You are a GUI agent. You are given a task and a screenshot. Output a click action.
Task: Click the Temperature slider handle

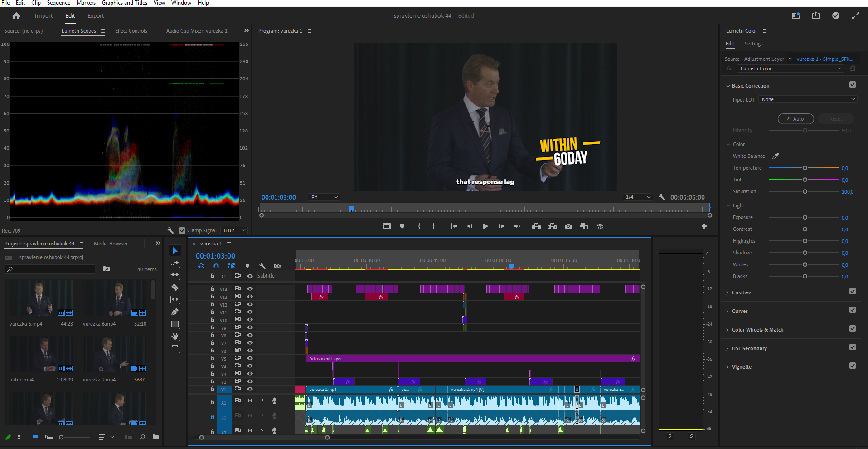point(805,168)
